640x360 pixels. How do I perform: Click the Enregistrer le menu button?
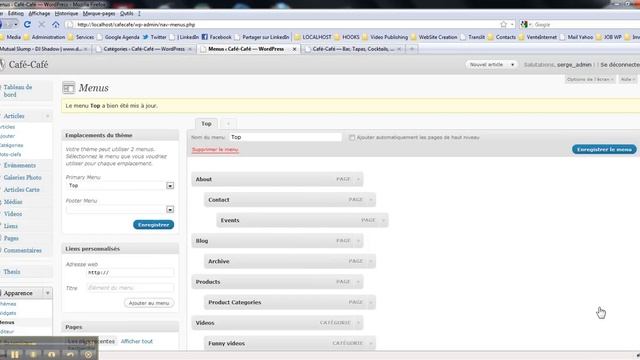(604, 149)
